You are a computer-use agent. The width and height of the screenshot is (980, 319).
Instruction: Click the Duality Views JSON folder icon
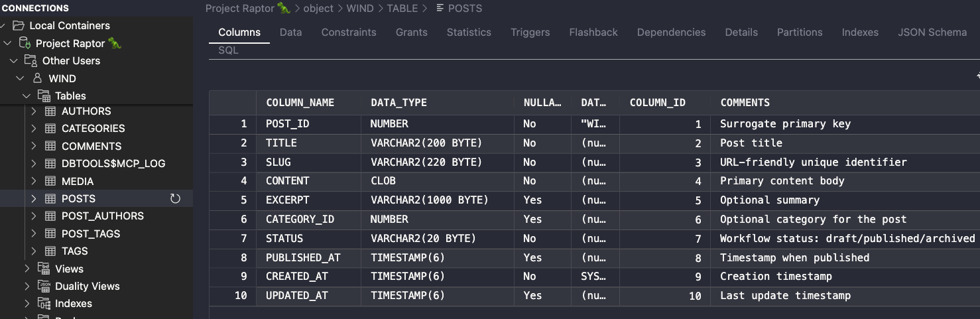coord(44,287)
